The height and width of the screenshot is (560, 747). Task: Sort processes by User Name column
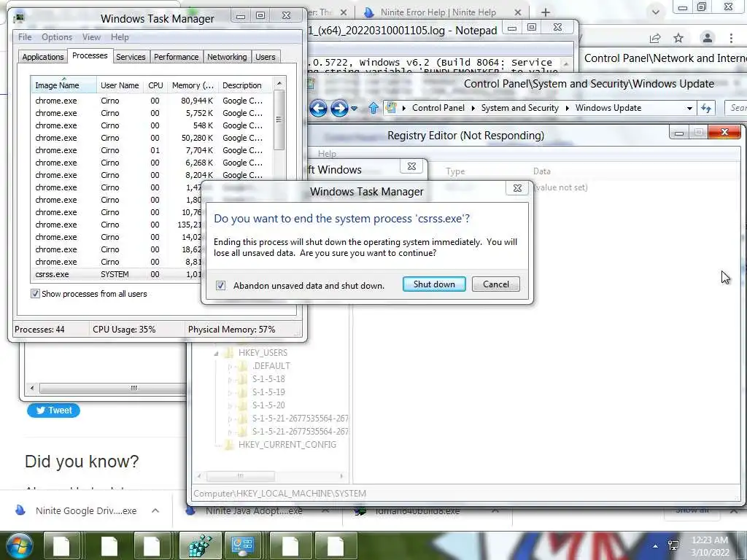(120, 85)
